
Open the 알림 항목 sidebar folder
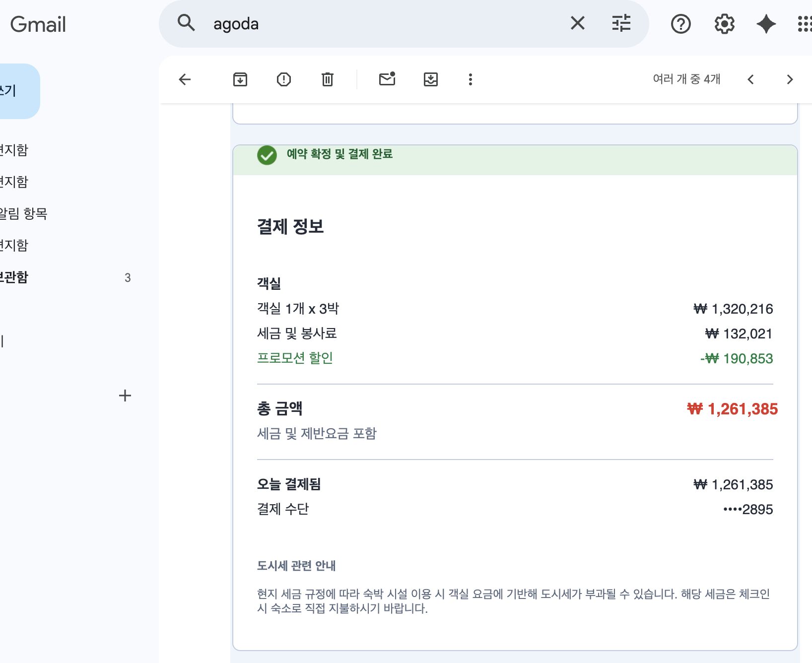23,213
